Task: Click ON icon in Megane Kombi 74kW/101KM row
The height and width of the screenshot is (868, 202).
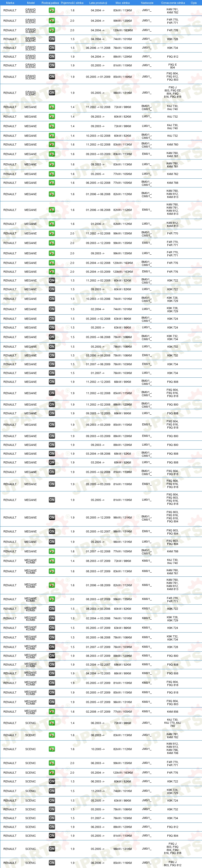Action: 51,618
